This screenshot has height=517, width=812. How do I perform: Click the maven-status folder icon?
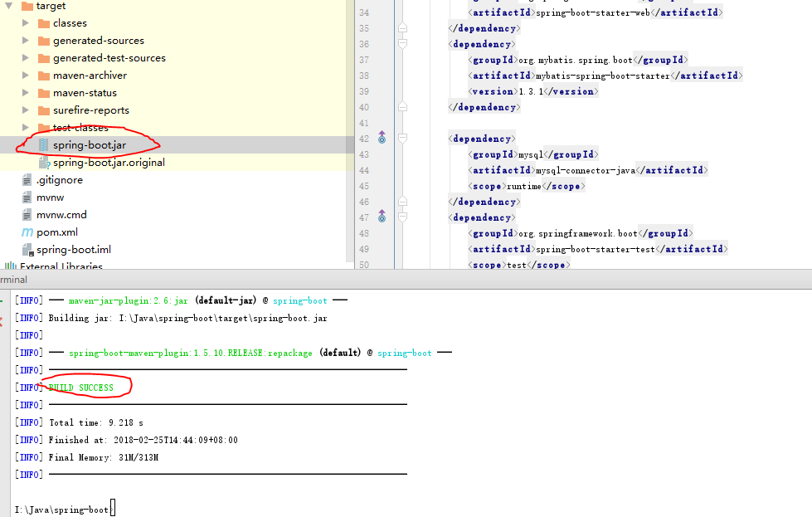44,93
